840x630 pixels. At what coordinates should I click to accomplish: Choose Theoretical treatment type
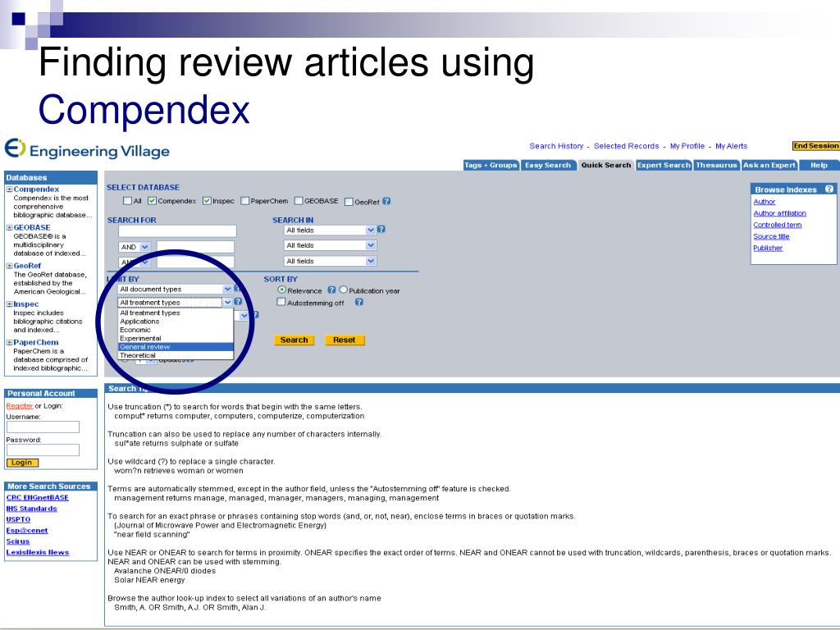click(x=176, y=355)
